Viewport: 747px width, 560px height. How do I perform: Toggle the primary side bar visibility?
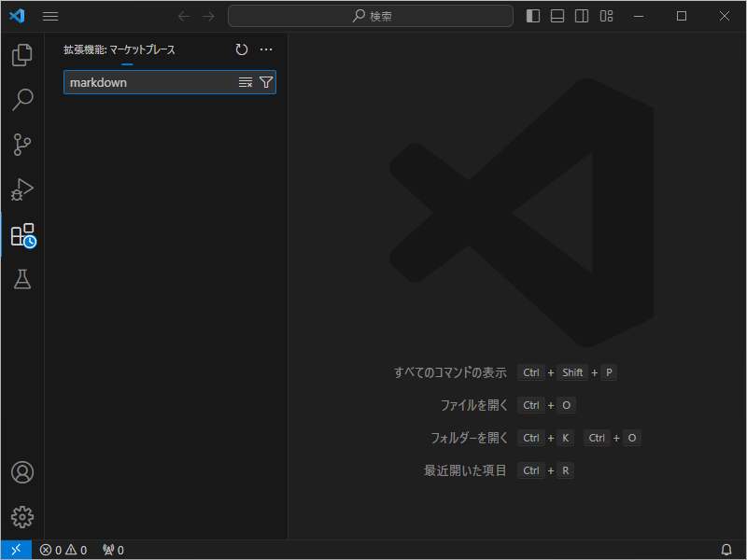click(x=533, y=16)
